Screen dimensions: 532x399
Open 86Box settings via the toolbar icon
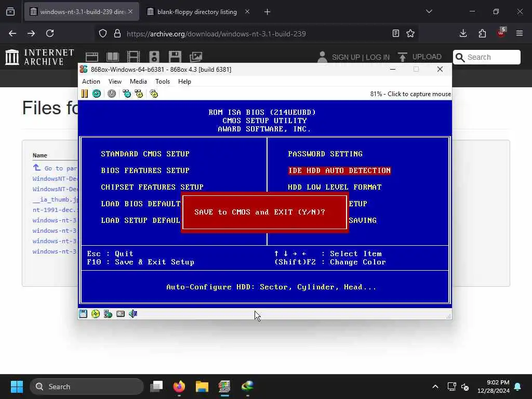pyautogui.click(x=154, y=94)
